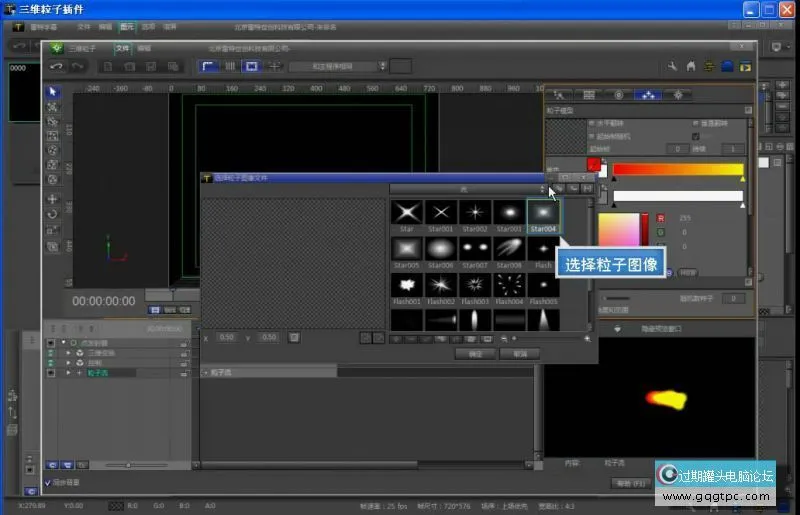Open the 文件 menu in the particle plugin
Image resolution: width=800 pixels, height=515 pixels.
pos(122,47)
